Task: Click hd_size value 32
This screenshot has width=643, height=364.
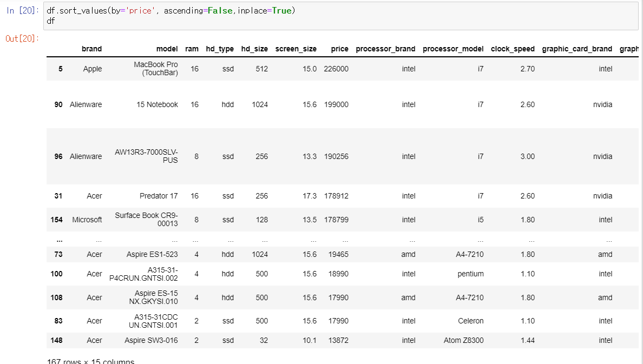Action: 264,341
